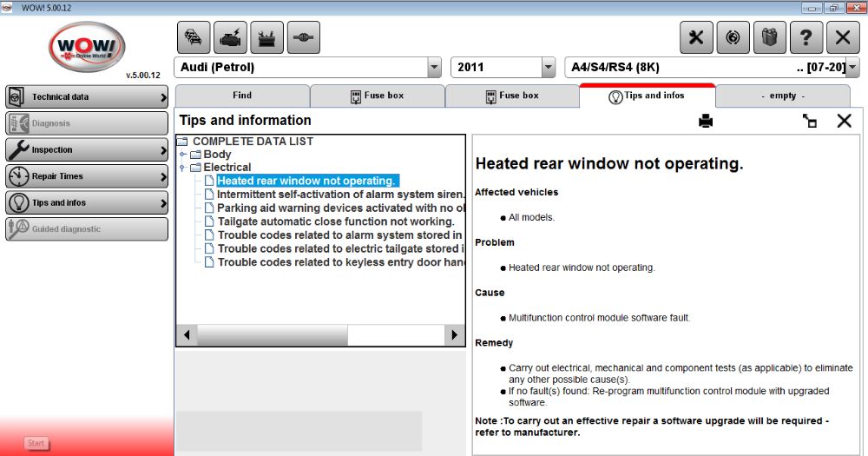
Task: Click the All models bullet text
Action: 531,218
